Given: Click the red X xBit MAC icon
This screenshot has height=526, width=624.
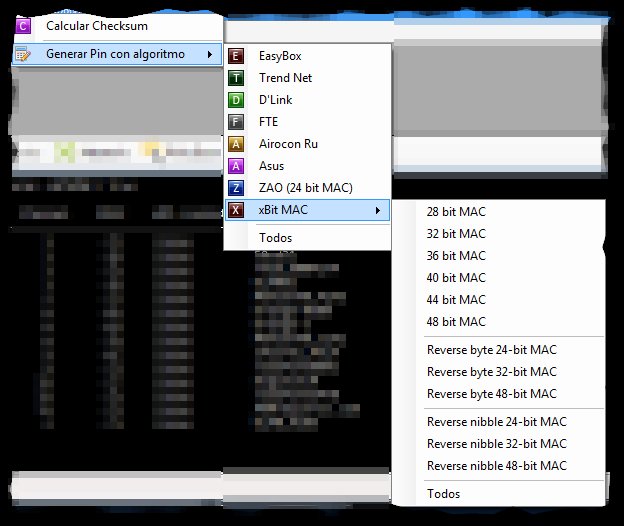Looking at the screenshot, I should pos(236,210).
